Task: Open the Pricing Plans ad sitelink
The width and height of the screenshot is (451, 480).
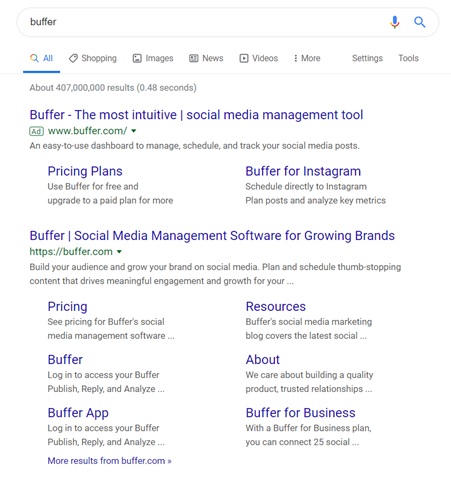Action: [85, 171]
